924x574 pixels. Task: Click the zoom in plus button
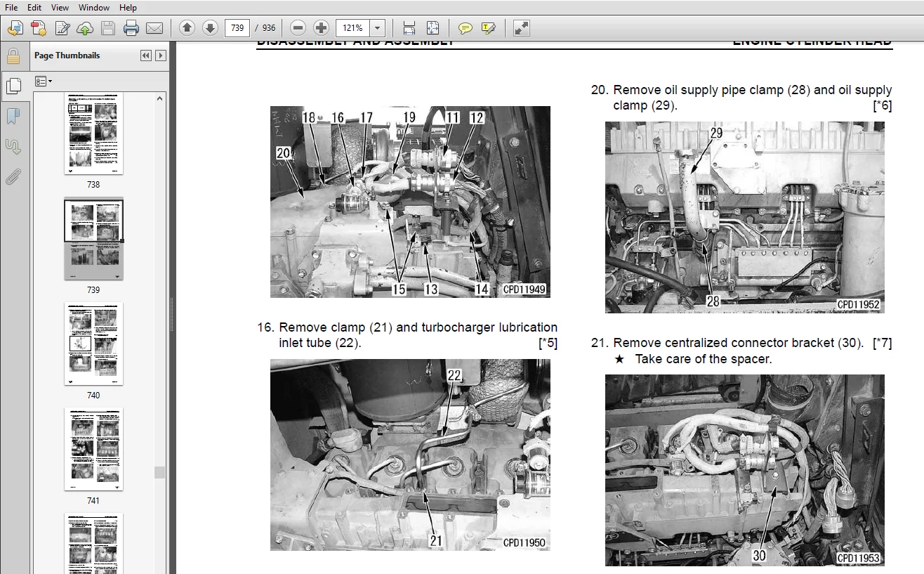point(321,28)
